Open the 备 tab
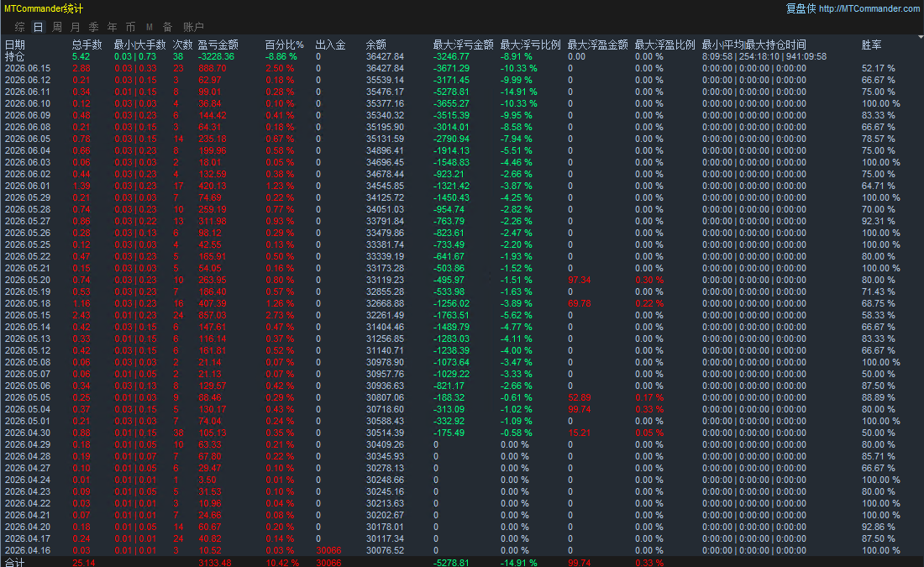 pos(167,27)
